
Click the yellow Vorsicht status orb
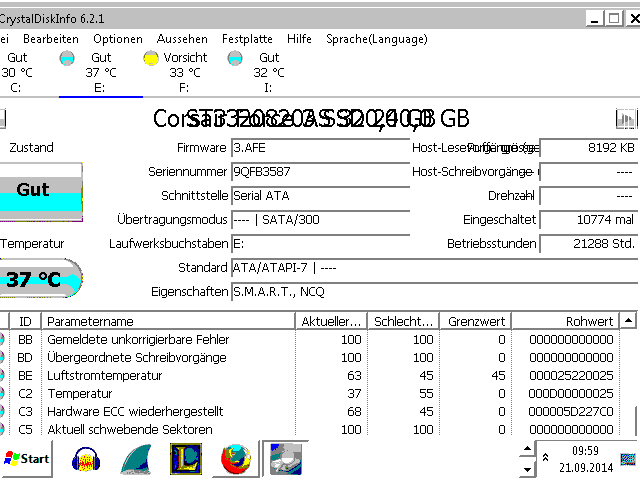(x=151, y=58)
